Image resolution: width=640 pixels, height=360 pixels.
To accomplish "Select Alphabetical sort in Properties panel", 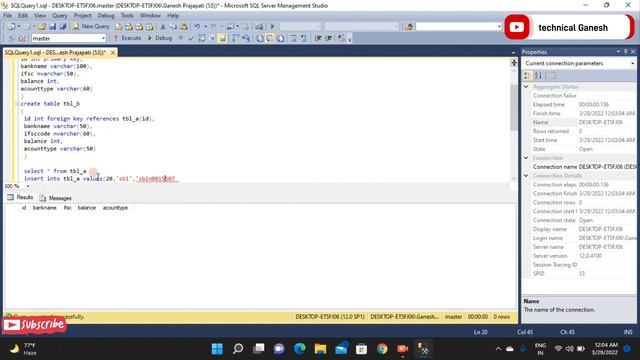I will pyautogui.click(x=538, y=76).
